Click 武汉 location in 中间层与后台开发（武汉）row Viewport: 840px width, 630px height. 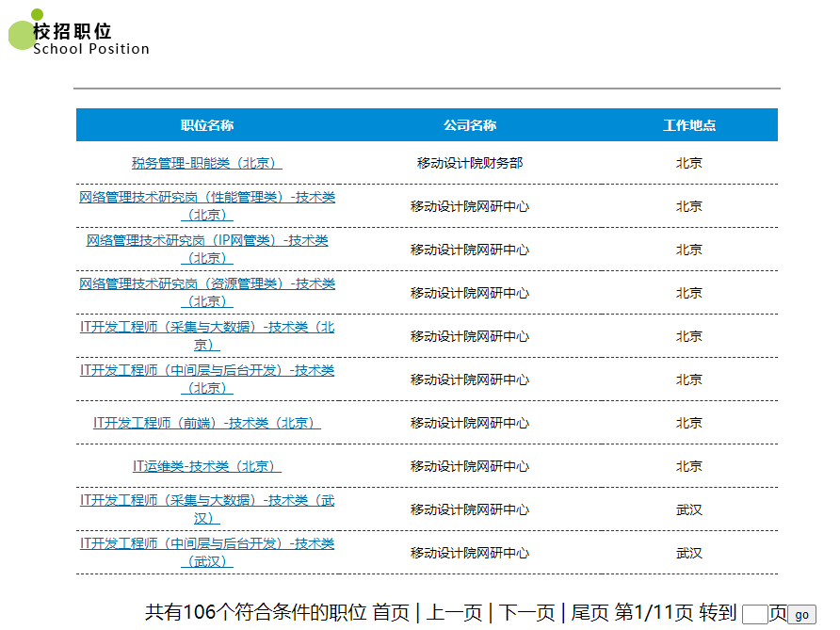(x=689, y=554)
